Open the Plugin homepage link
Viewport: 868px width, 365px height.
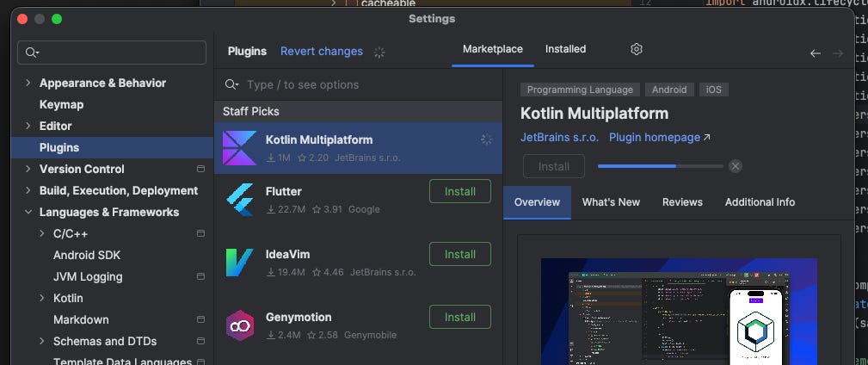659,138
